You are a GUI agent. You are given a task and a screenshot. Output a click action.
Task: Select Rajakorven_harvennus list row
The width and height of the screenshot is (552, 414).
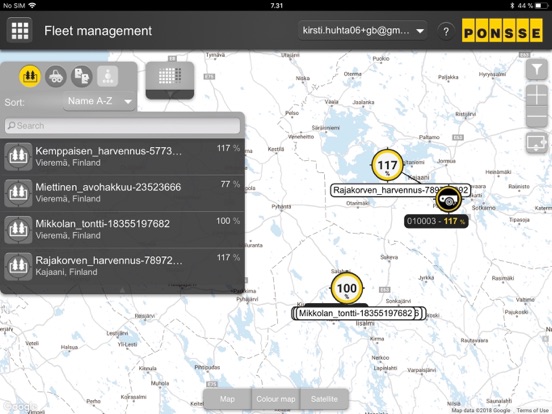123,266
